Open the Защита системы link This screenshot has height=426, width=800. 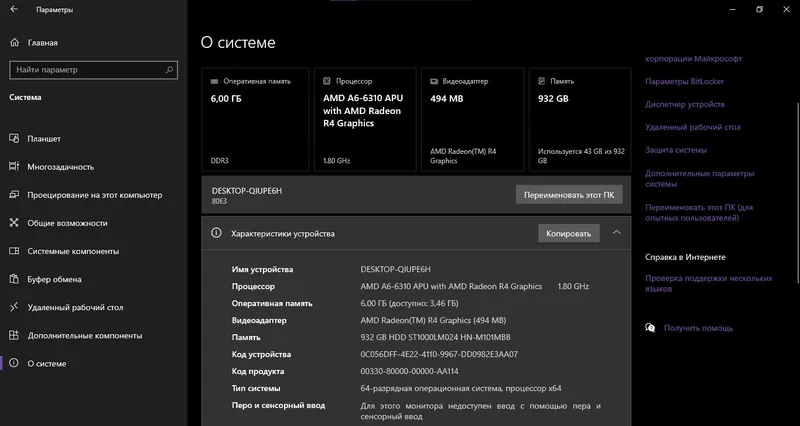tap(676, 150)
